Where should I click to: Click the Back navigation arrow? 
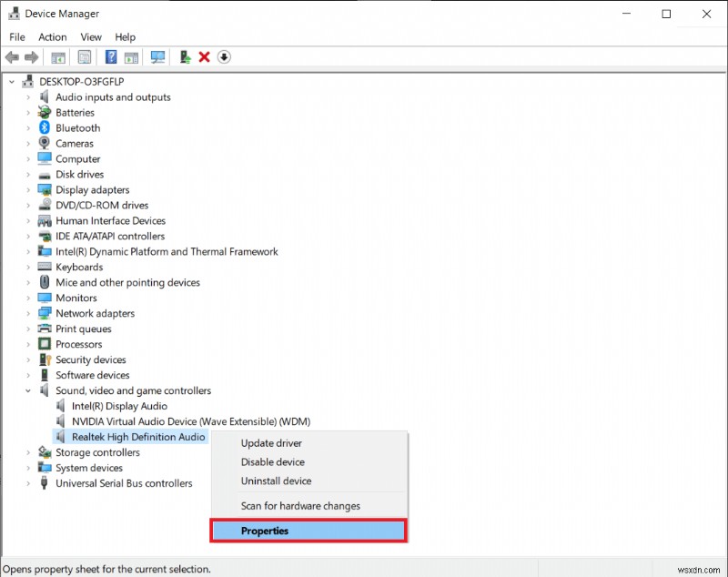tap(12, 56)
